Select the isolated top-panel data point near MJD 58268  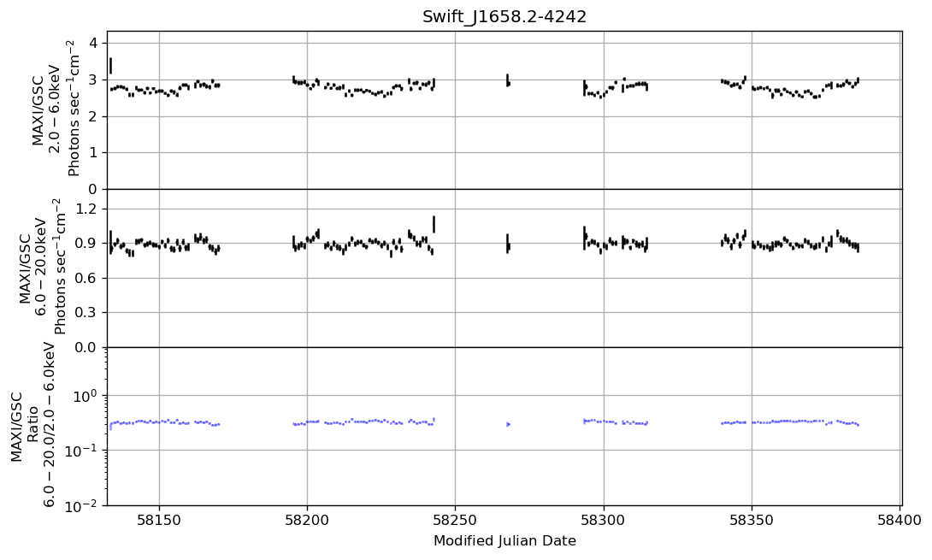coord(508,81)
